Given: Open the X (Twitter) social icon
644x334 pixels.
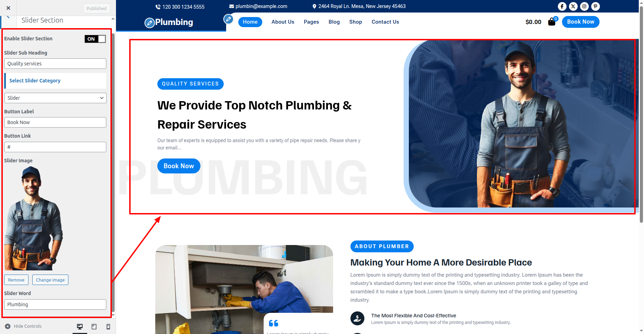Looking at the screenshot, I should (573, 6).
